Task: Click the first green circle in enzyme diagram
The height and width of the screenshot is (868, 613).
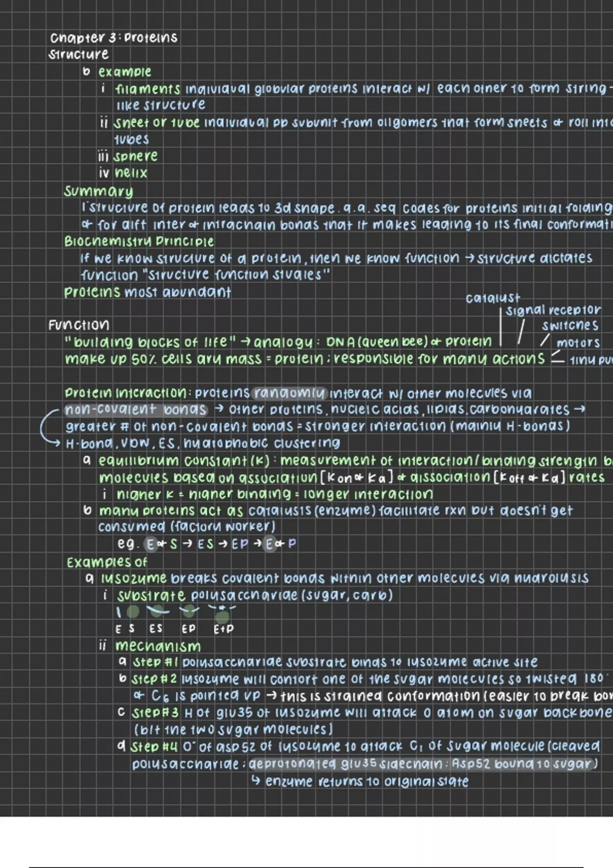Action: click(x=133, y=612)
